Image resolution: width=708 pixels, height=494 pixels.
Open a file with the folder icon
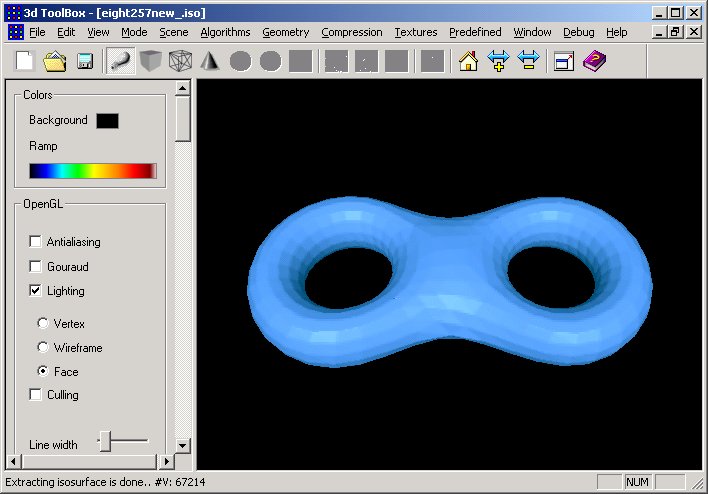pyautogui.click(x=55, y=61)
